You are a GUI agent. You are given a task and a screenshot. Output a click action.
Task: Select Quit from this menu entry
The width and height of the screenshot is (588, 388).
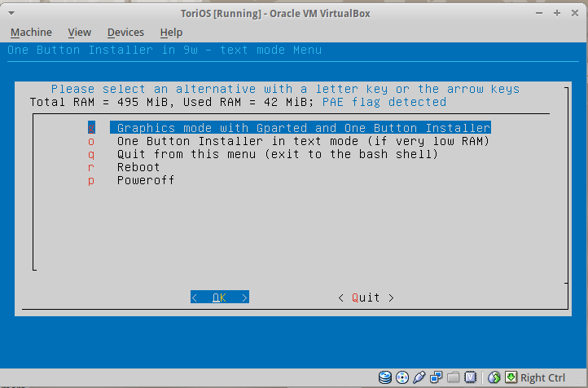[x=278, y=154]
